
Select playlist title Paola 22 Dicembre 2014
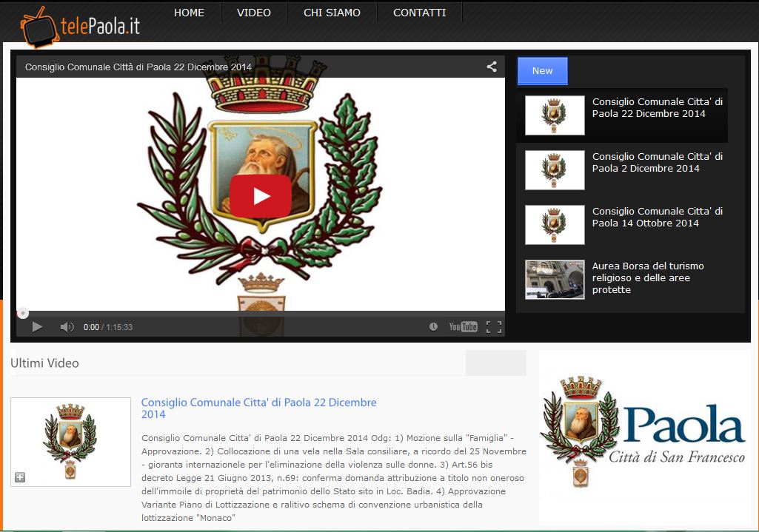658,107
